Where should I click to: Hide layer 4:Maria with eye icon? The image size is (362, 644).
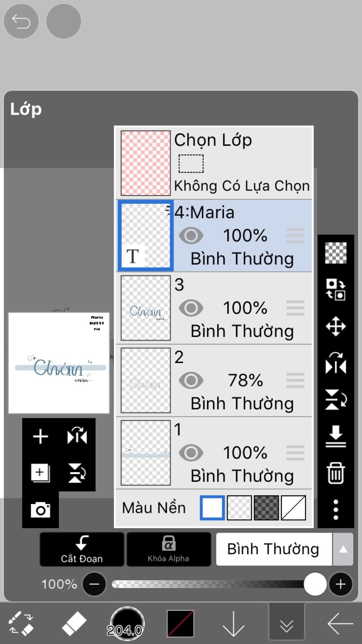coord(191,236)
